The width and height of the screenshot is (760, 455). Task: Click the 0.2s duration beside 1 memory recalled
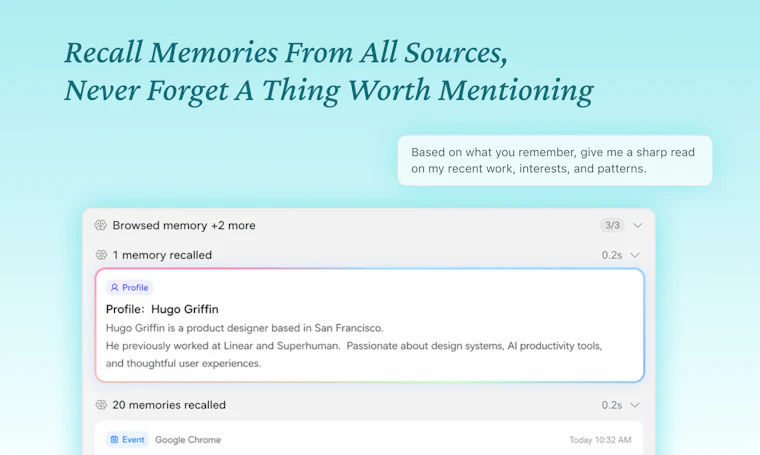point(612,255)
